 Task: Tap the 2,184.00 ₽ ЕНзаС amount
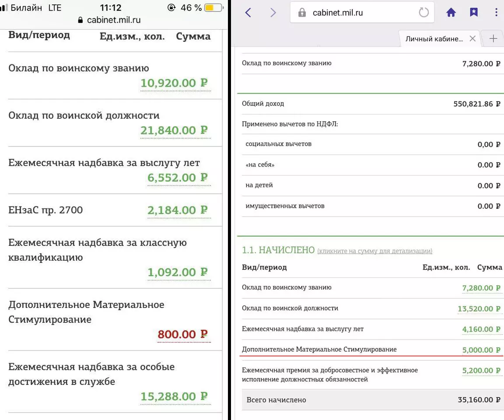coord(178,210)
